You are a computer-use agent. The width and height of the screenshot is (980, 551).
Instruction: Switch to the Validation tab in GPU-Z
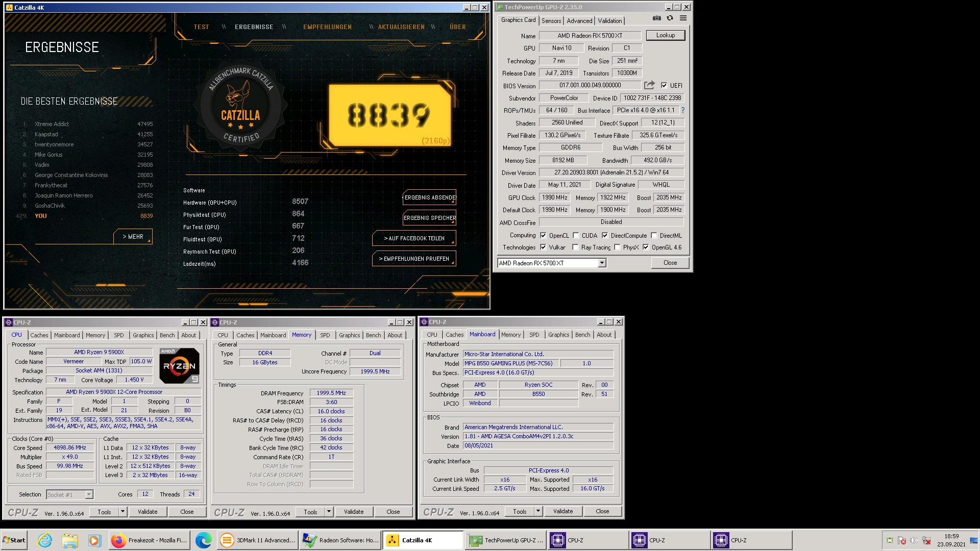610,21
